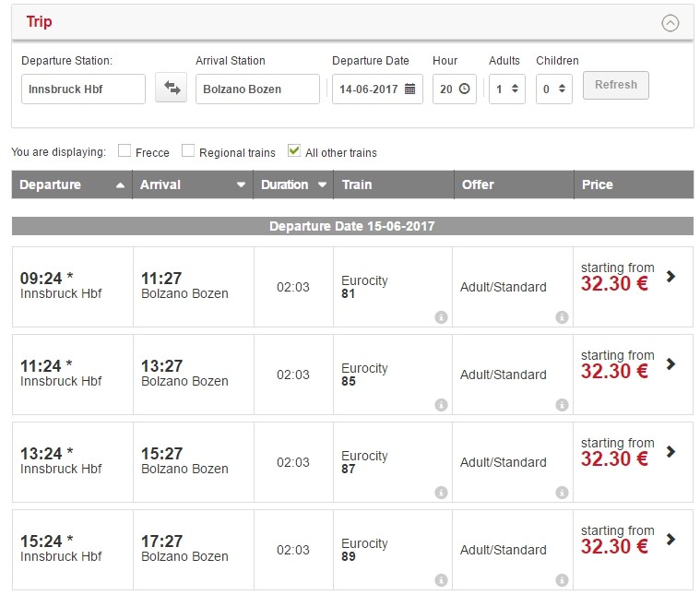Collapse the Trip panel

[670, 23]
